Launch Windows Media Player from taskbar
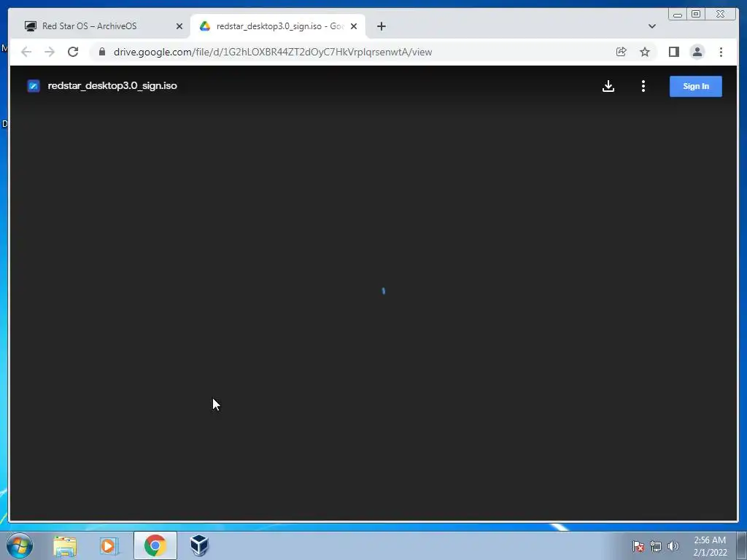 click(109, 545)
